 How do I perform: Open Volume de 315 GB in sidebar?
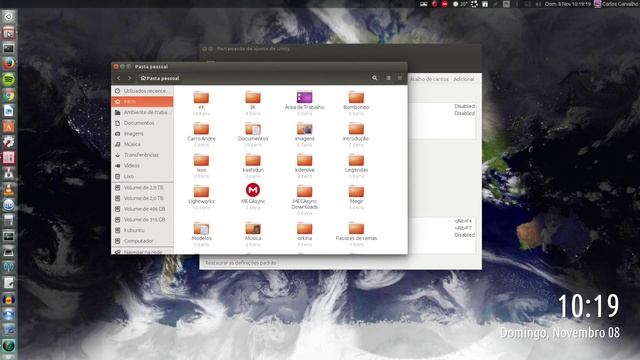point(142,220)
